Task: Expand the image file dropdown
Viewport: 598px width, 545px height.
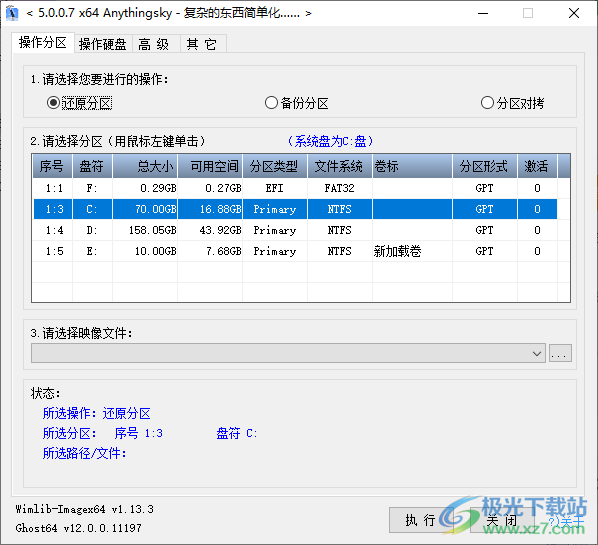Action: point(537,353)
